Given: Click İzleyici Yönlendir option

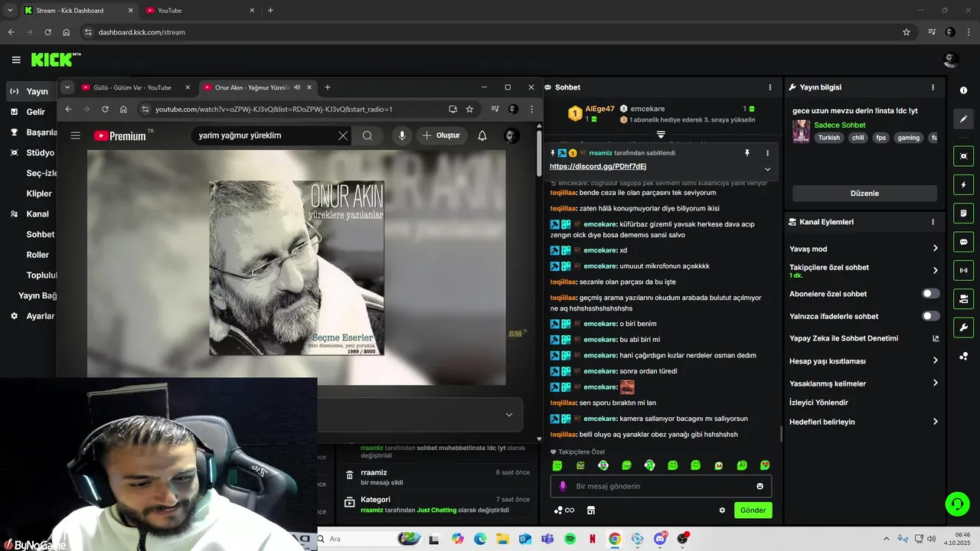Looking at the screenshot, I should coord(819,403).
